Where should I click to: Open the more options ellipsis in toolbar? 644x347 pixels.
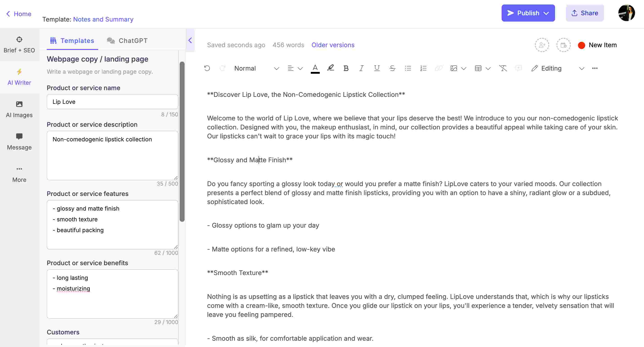coord(595,68)
